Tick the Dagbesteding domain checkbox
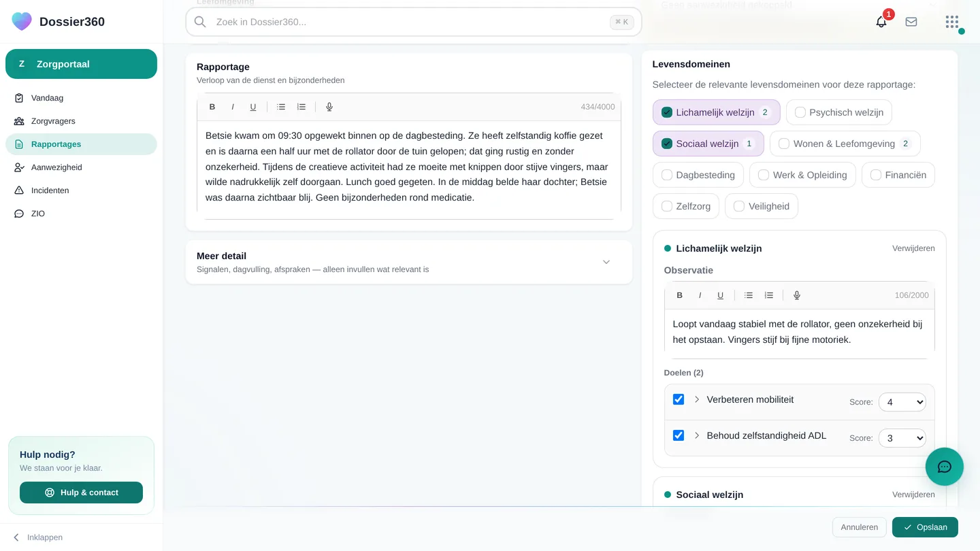This screenshot has width=980, height=551. (667, 175)
